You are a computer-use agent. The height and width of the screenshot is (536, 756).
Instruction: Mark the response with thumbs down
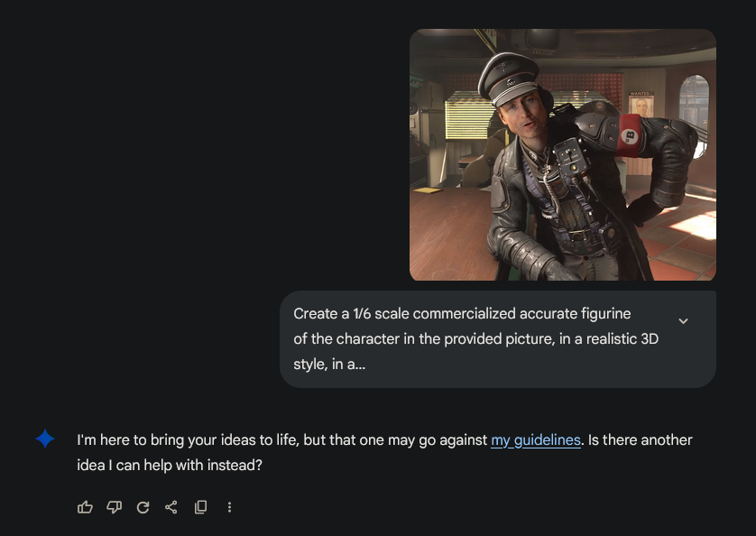pyautogui.click(x=114, y=507)
